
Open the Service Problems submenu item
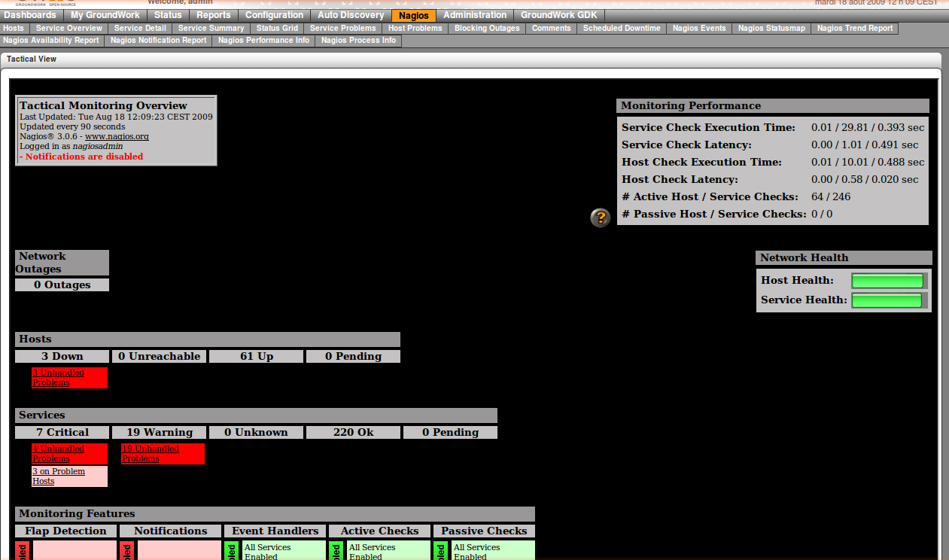coord(342,29)
